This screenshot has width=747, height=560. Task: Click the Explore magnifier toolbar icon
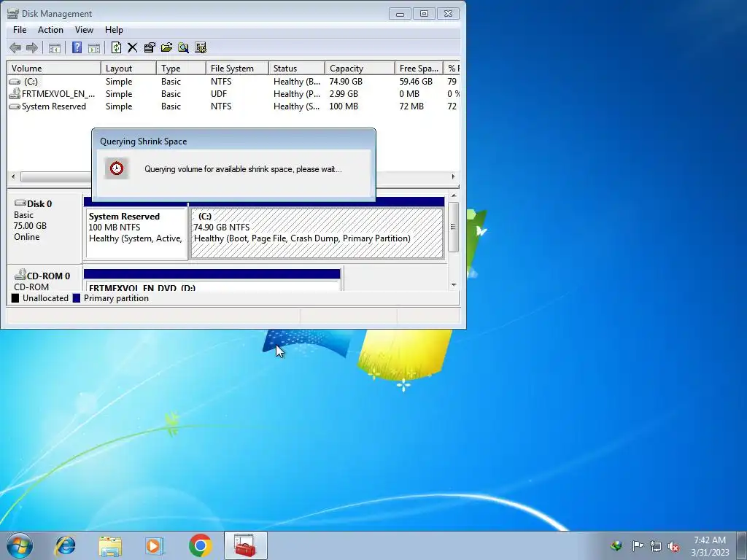(x=183, y=47)
